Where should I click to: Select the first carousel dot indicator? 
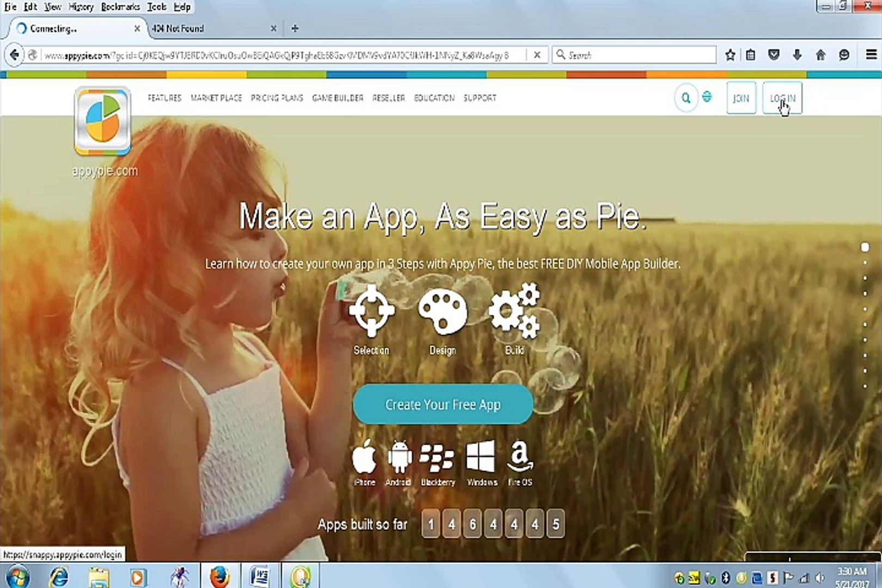866,247
